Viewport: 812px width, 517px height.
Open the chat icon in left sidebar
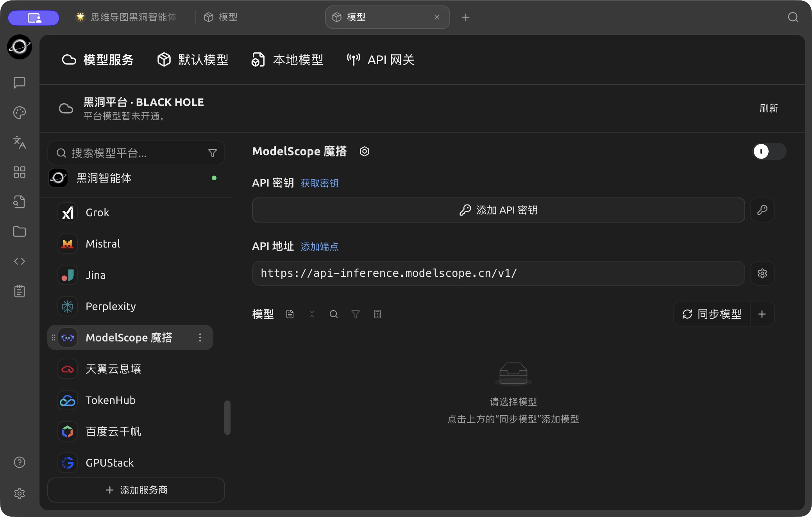(20, 83)
